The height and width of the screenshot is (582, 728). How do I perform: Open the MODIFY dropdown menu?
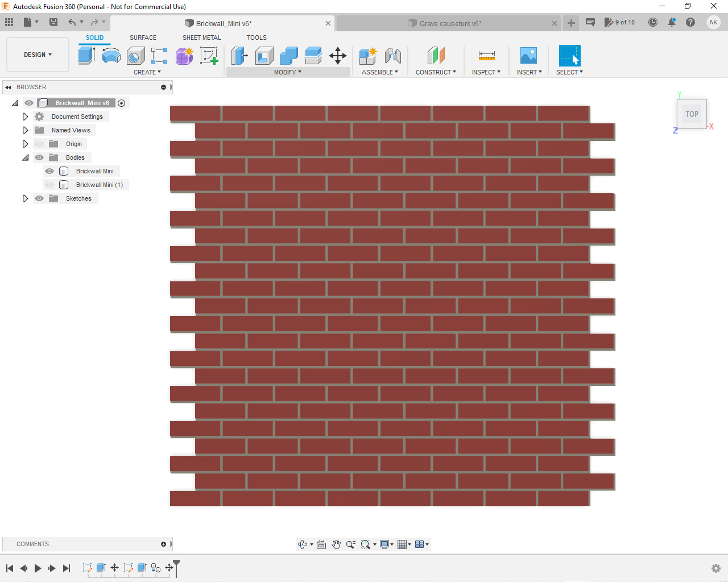pos(288,72)
